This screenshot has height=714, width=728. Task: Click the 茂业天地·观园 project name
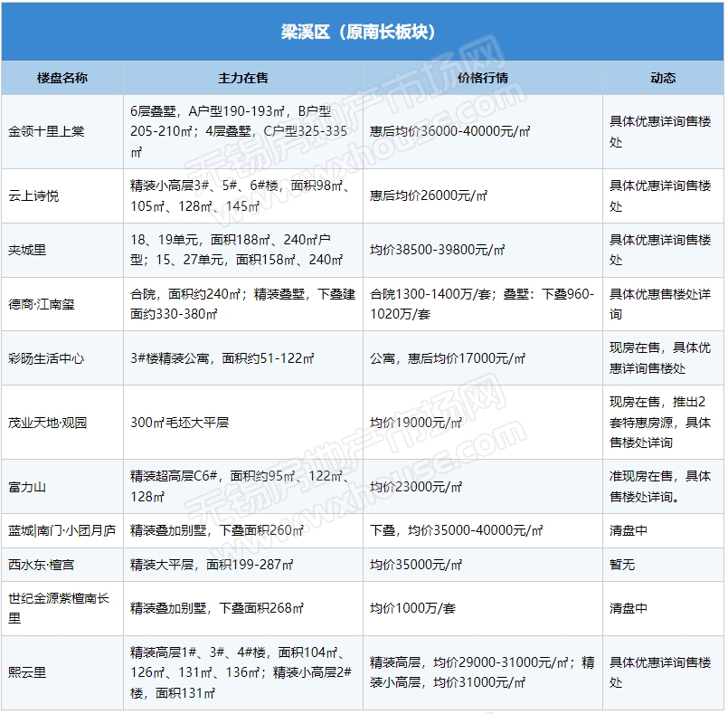coord(47,423)
